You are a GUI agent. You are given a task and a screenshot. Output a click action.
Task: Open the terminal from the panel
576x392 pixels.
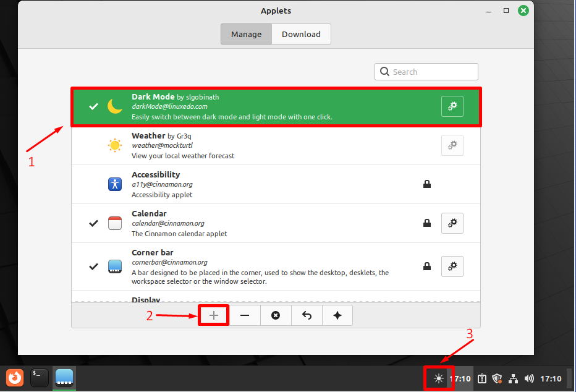pyautogui.click(x=39, y=377)
